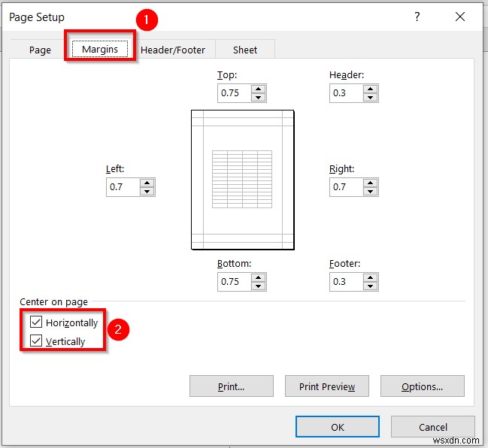Screen dimensions: 488x448
Task: Toggle the Horizontally checkbox
Action: click(x=36, y=322)
